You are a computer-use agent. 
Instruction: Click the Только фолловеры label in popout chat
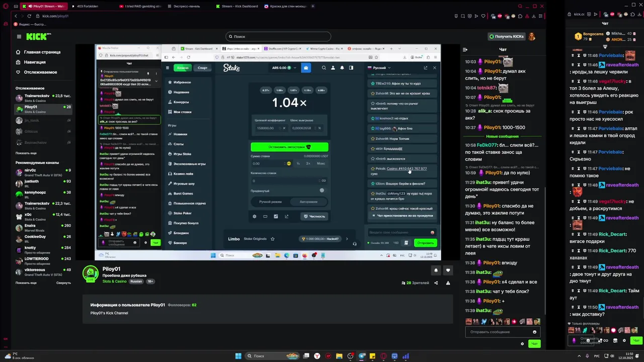pos(586,324)
